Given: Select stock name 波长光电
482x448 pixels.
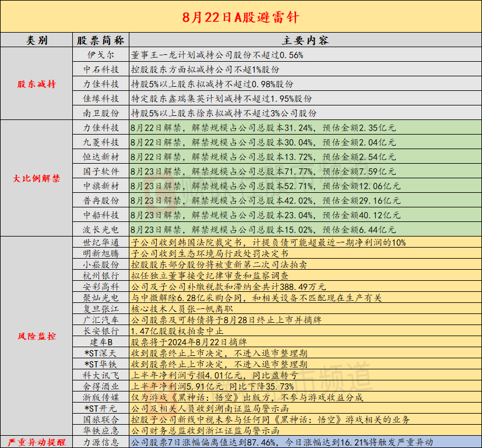Looking at the screenshot, I should (101, 230).
